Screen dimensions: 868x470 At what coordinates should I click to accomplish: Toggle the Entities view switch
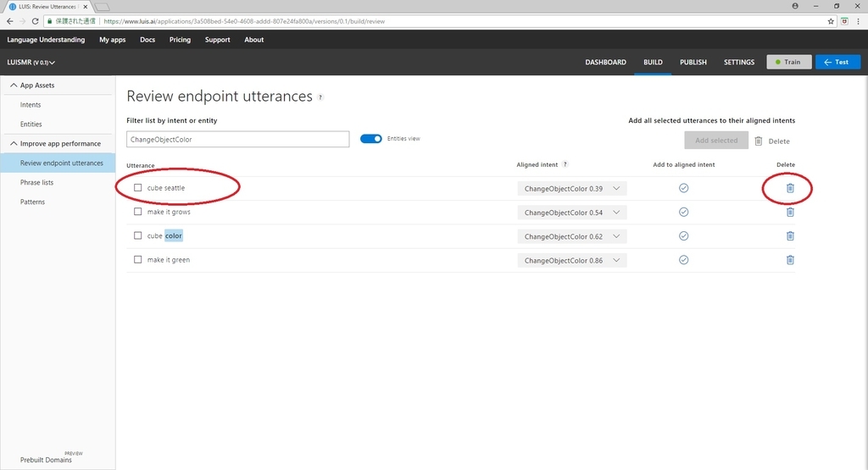click(371, 138)
